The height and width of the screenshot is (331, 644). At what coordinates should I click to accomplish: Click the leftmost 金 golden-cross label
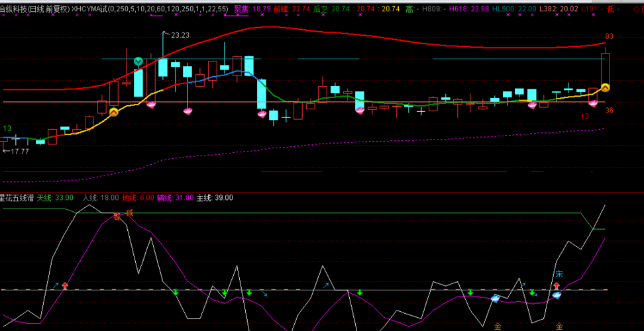498,327
